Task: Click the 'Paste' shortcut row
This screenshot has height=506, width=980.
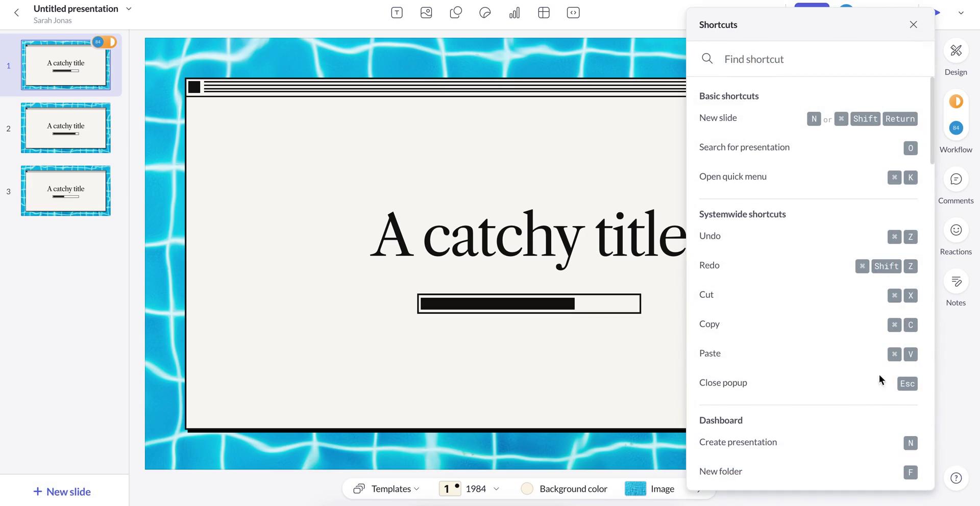Action: pyautogui.click(x=808, y=354)
